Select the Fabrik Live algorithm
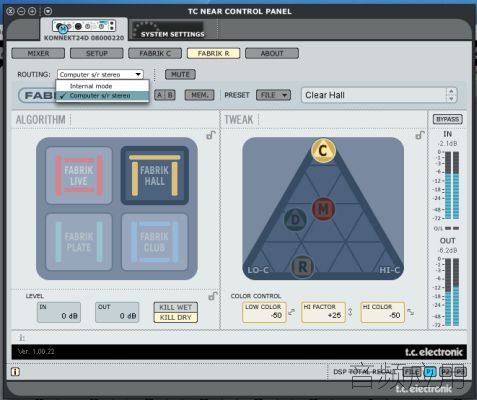 tap(79, 175)
